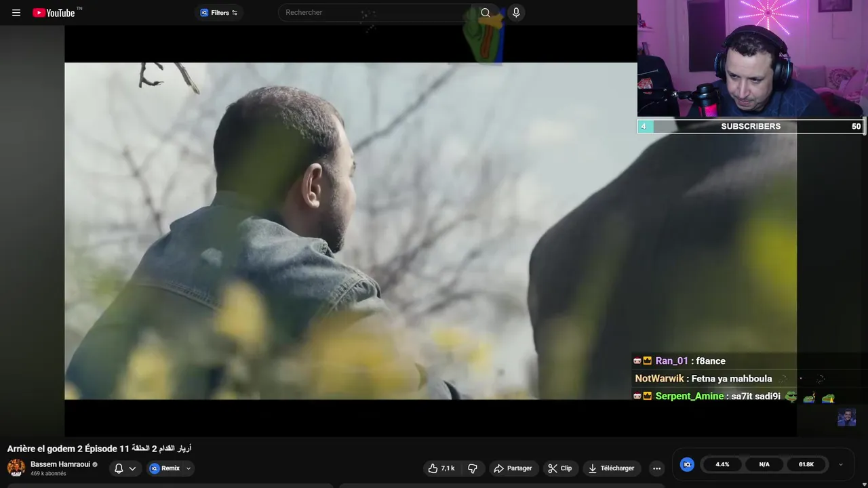
Task: Click the small avatar thumbnail below chat
Action: tap(846, 417)
